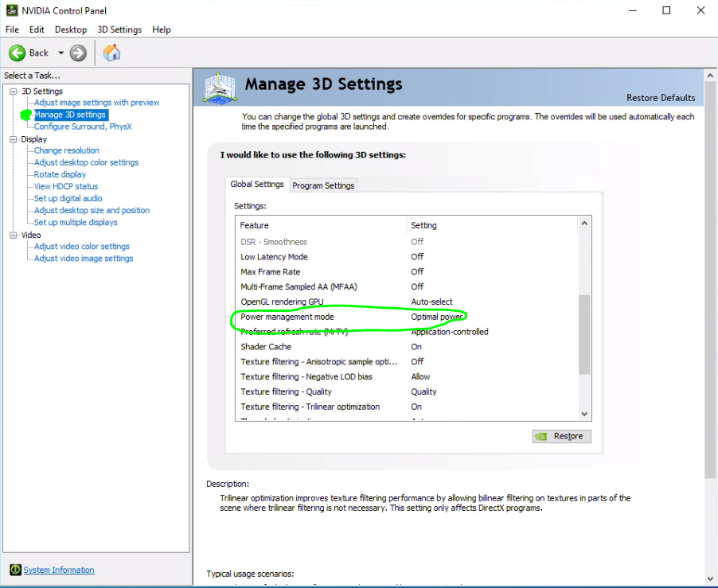Click the System Information icon
Image resolution: width=718 pixels, height=588 pixels.
pyautogui.click(x=16, y=570)
